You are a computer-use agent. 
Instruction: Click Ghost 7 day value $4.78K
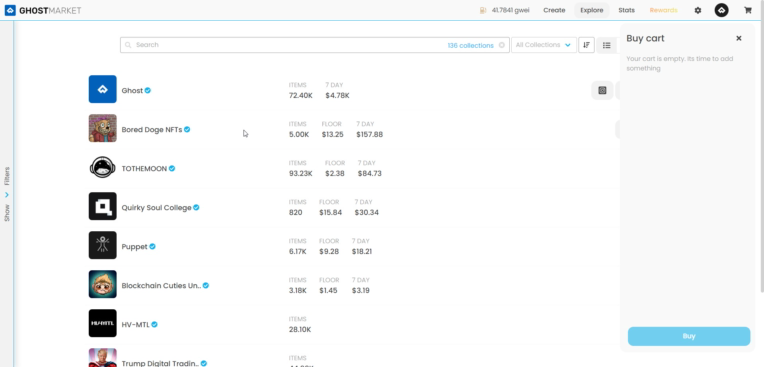click(337, 96)
